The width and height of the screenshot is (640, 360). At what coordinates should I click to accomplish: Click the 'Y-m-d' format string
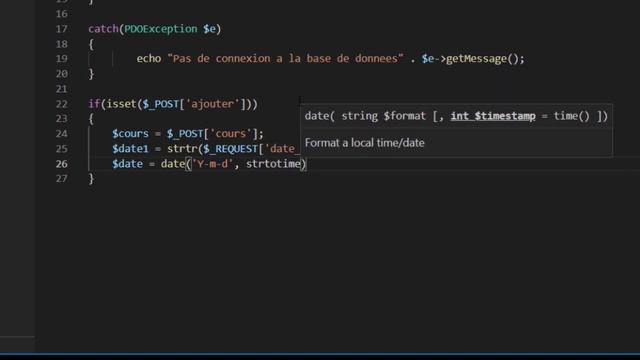pos(212,164)
